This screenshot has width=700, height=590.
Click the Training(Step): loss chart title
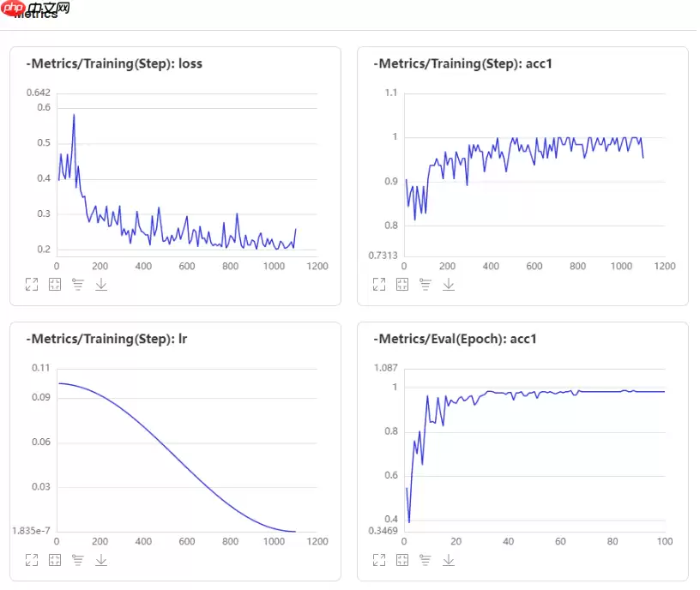click(114, 63)
